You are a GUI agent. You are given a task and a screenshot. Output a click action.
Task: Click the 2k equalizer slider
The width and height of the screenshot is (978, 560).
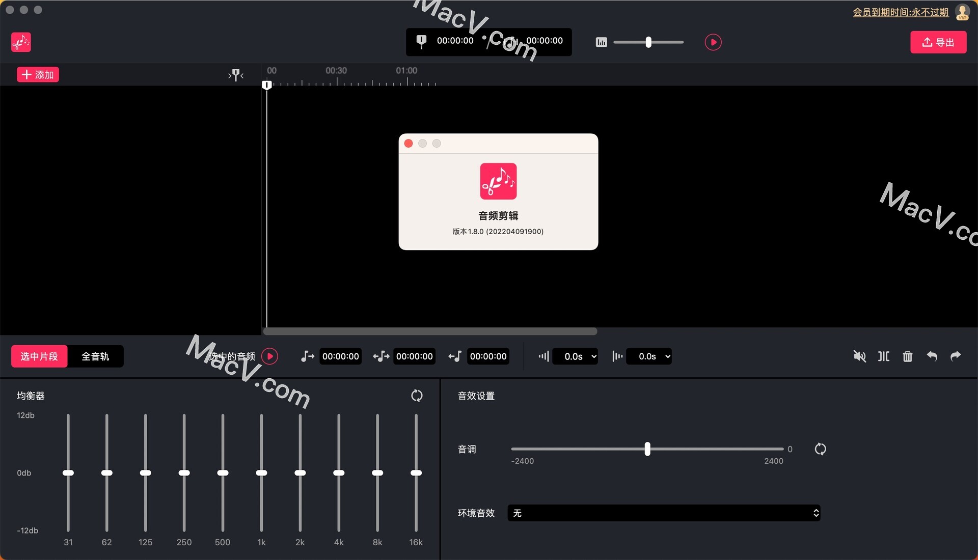click(x=300, y=473)
